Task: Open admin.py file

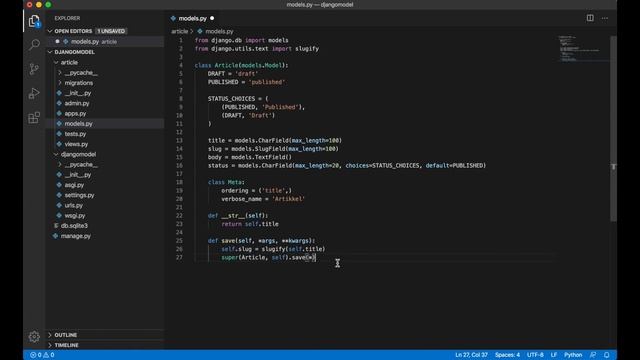Action: click(x=77, y=103)
